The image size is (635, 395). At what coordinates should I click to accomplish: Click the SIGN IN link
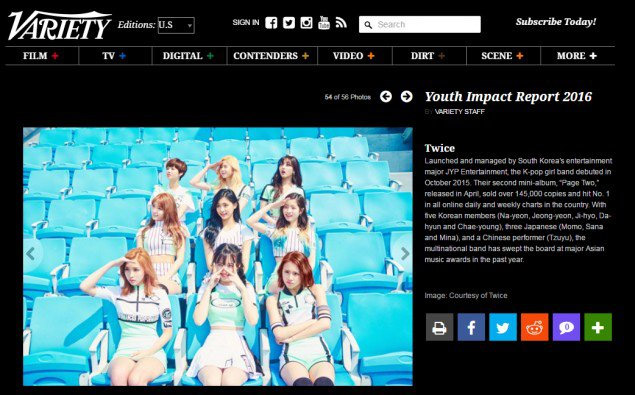pyautogui.click(x=246, y=23)
